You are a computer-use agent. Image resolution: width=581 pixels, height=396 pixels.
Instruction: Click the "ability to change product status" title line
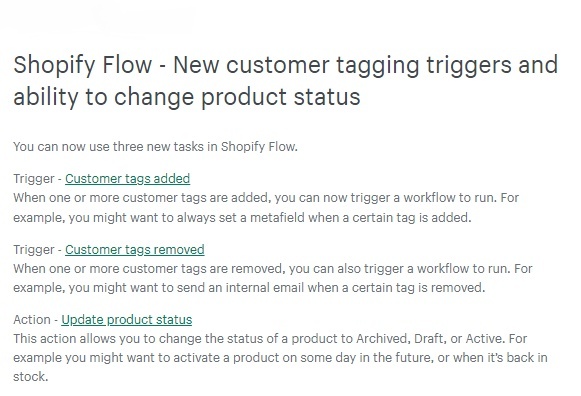(x=187, y=97)
